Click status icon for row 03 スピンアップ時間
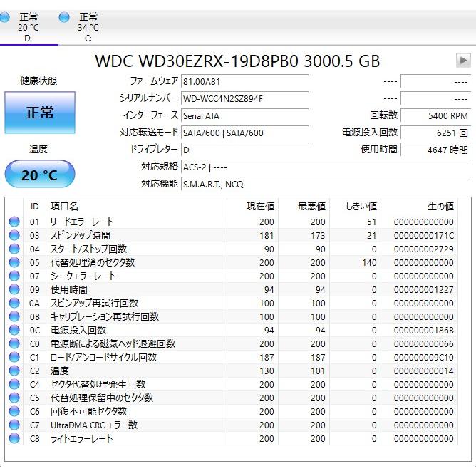Screen dimensions: 476x476 coord(14,235)
